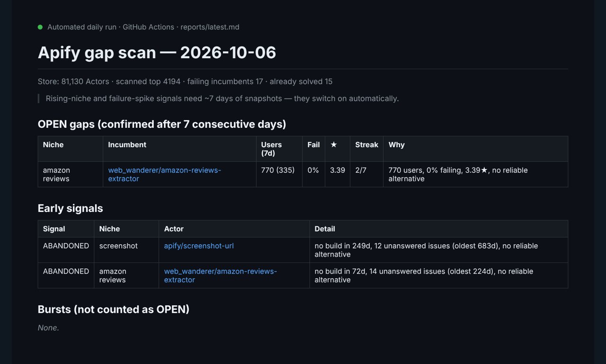Click the note about rising-niche and failure-spike signals
This screenshot has width=606, height=364.
[x=222, y=98]
